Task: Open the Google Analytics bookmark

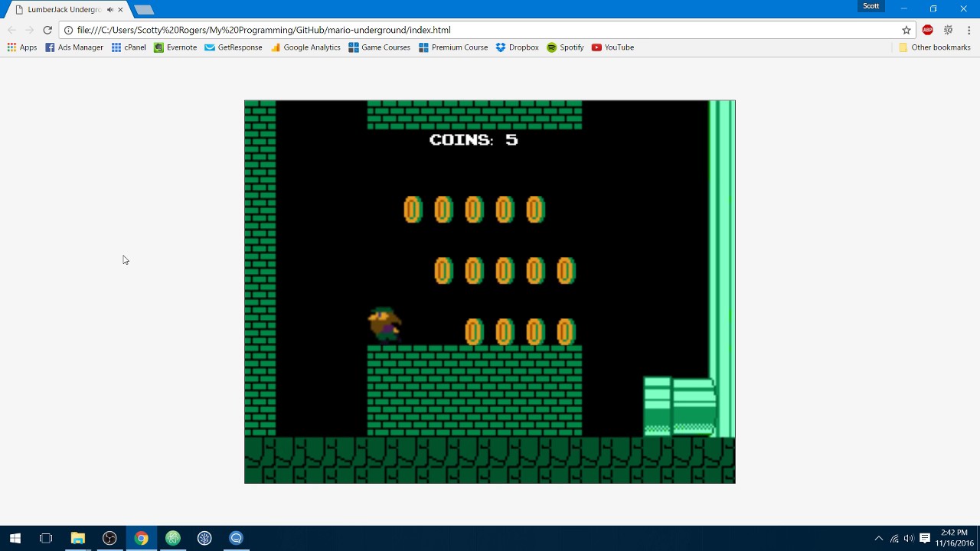Action: pyautogui.click(x=305, y=47)
